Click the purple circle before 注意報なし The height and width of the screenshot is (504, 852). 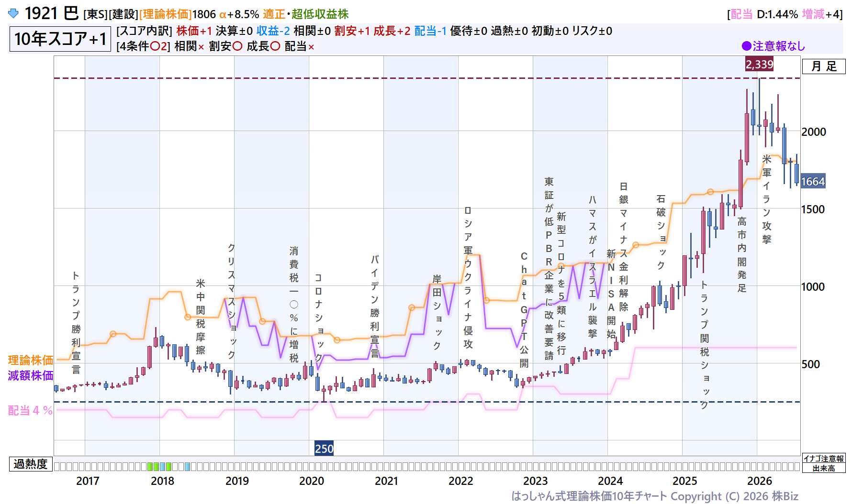click(746, 46)
